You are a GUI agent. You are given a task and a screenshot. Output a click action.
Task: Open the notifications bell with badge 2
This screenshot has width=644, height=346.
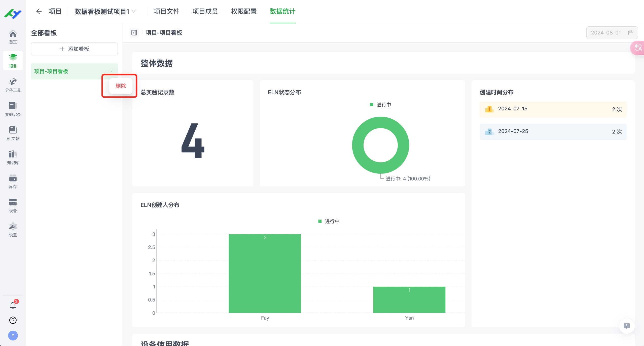pos(13,305)
